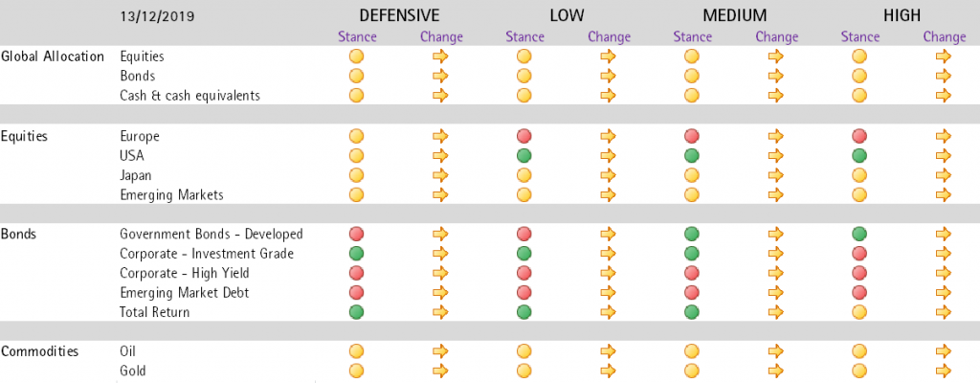Image resolution: width=980 pixels, height=383 pixels.
Task: Click red Corporate Investment Grade dot under HIGH
Action: (859, 254)
